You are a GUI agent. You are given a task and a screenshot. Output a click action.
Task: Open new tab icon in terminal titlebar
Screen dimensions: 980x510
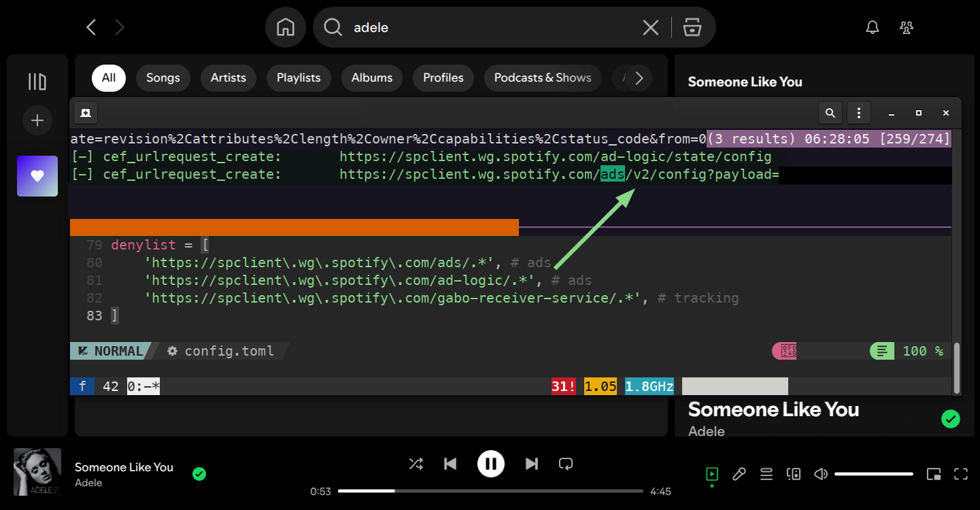pyautogui.click(x=86, y=113)
